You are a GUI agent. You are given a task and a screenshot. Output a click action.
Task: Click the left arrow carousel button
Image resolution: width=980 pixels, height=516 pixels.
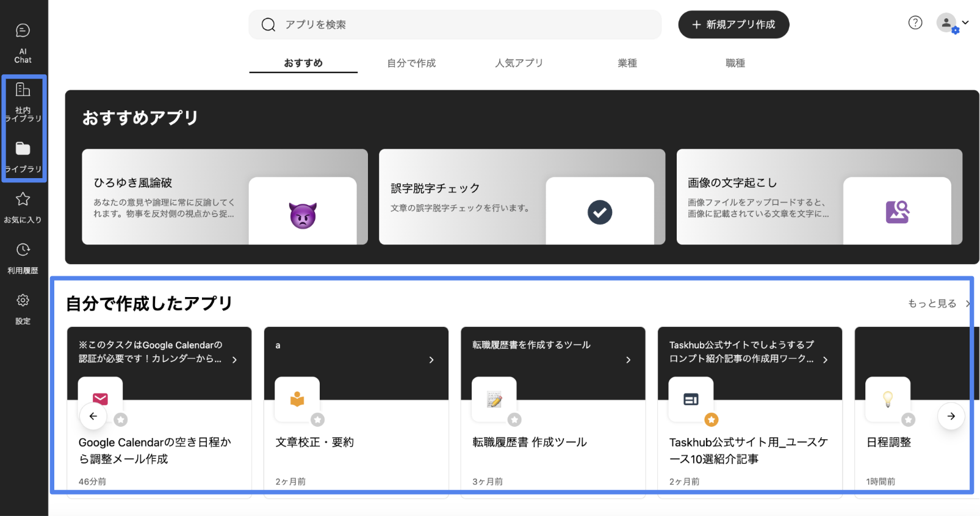click(93, 416)
